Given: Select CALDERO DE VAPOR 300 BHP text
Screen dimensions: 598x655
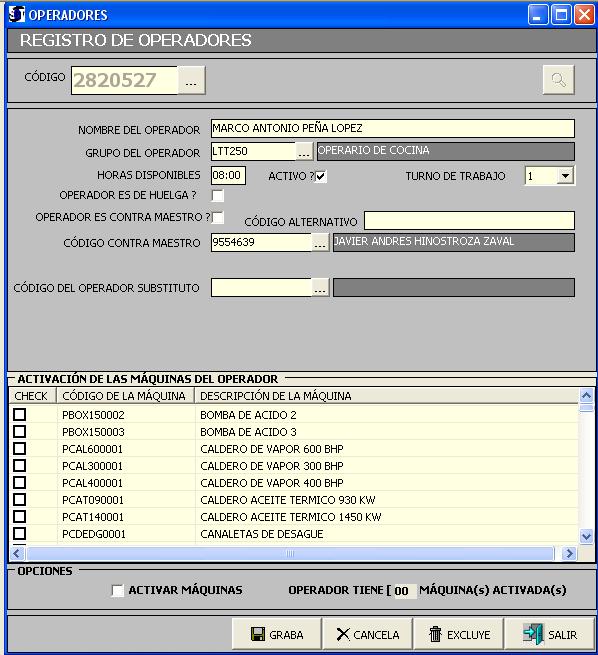Looking at the screenshot, I should pos(271,466).
